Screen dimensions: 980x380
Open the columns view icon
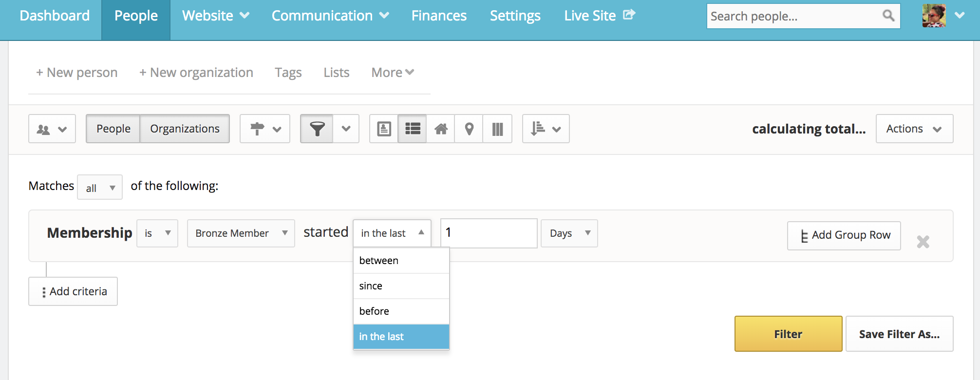tap(497, 129)
